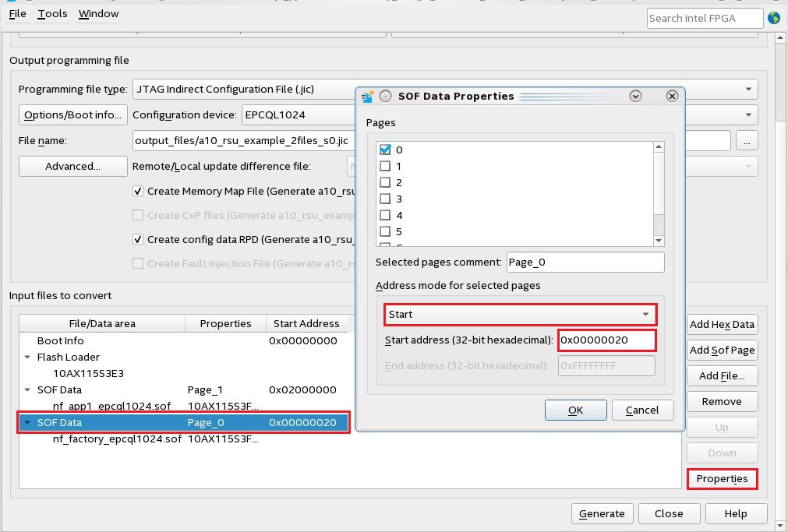Click the disabled Create Fault Injection File checkbox

(x=138, y=263)
